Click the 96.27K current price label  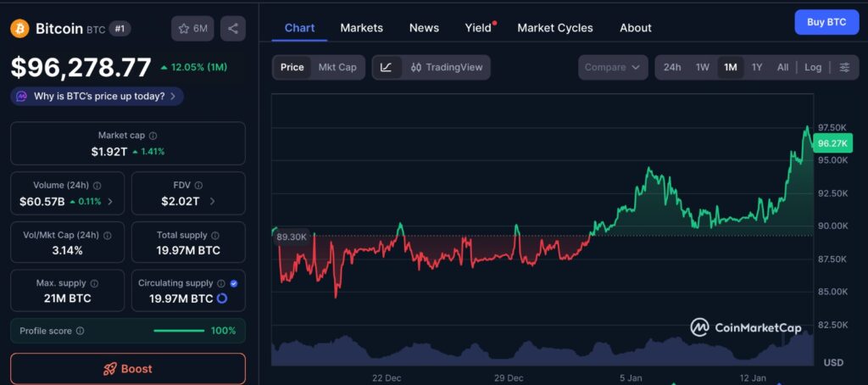click(832, 143)
